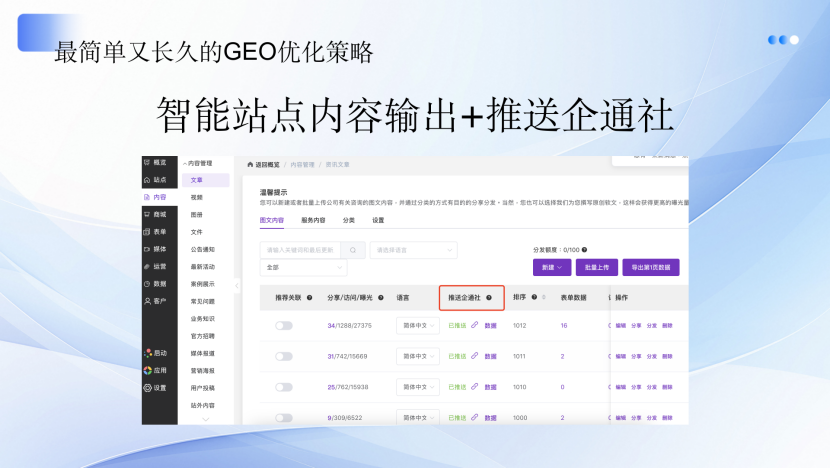This screenshot has height=468, width=830.
Task: Select 视频 in the content management menu
Action: click(197, 197)
